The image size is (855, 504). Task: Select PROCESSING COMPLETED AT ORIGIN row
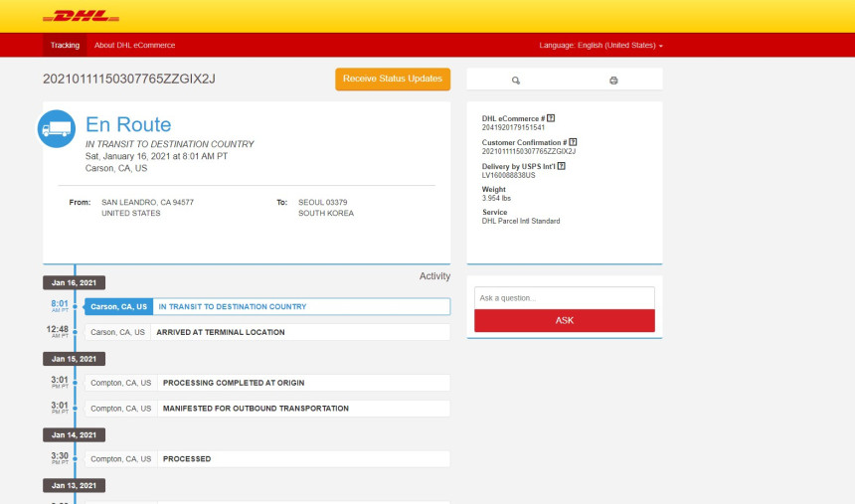pos(267,383)
